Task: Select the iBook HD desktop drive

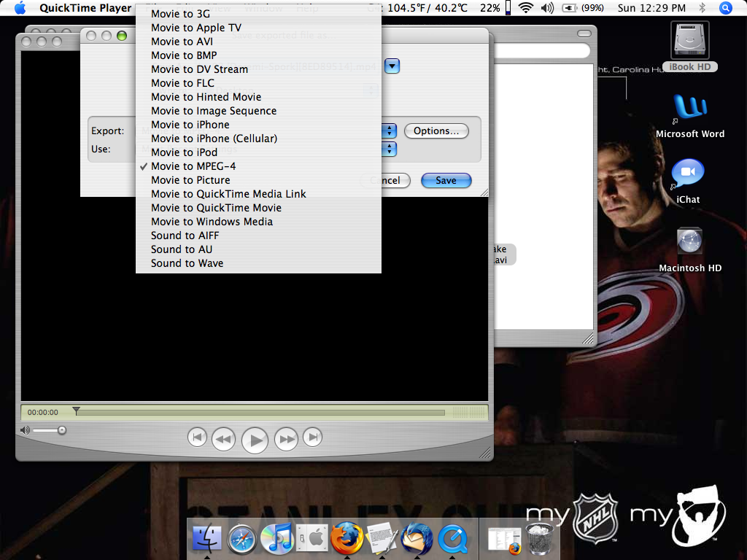Action: click(689, 46)
